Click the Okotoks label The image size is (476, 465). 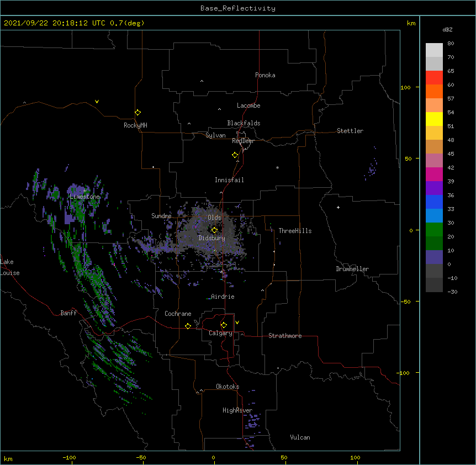coord(228,387)
